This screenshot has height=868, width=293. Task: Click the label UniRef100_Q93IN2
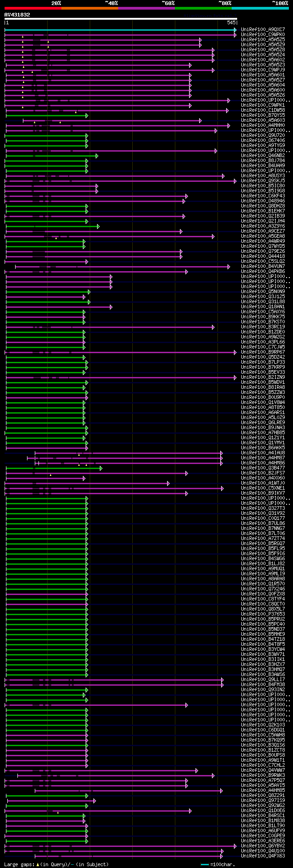point(263,690)
